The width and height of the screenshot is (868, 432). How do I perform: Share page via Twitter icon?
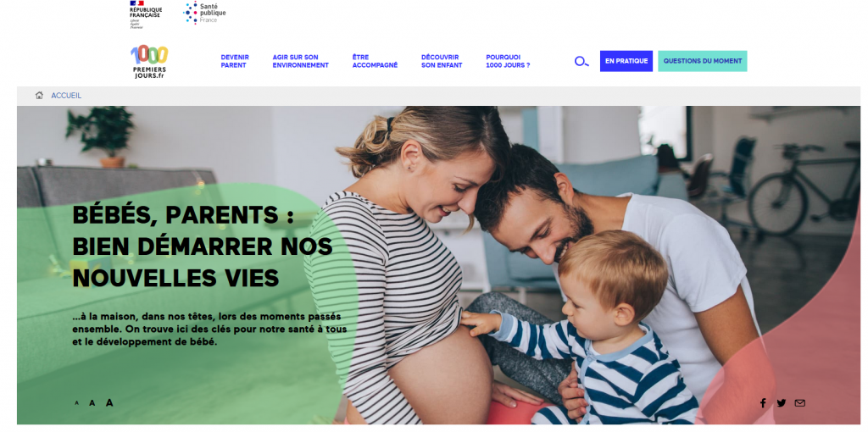tap(781, 402)
